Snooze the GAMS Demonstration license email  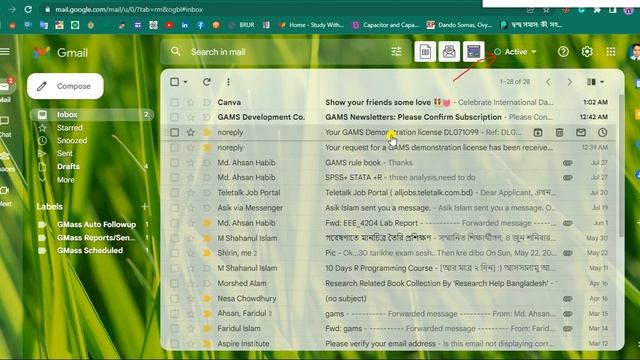(602, 132)
